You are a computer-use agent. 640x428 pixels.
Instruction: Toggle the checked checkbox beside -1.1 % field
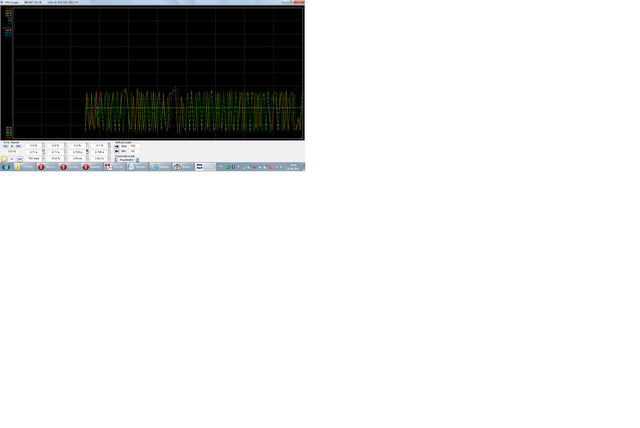point(109,147)
